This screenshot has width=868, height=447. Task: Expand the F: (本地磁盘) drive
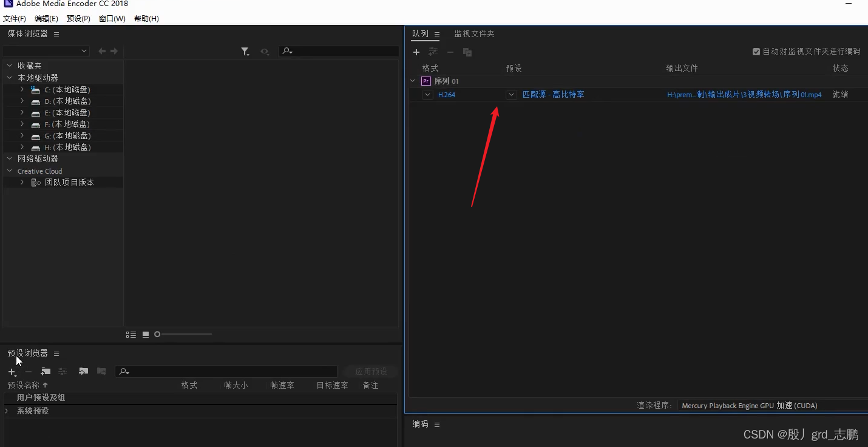coord(22,124)
